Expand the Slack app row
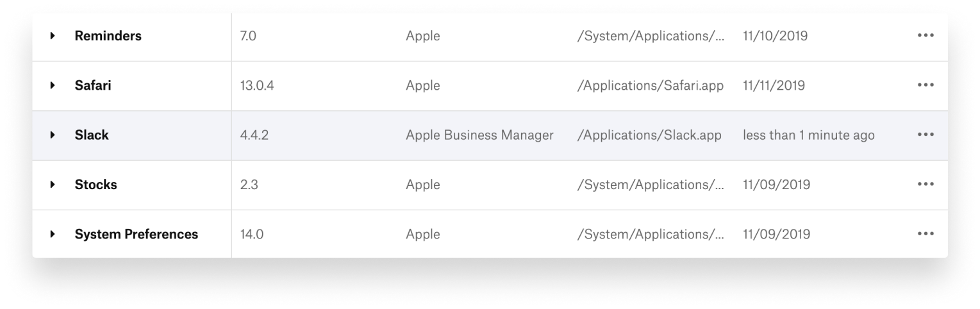 [x=53, y=135]
